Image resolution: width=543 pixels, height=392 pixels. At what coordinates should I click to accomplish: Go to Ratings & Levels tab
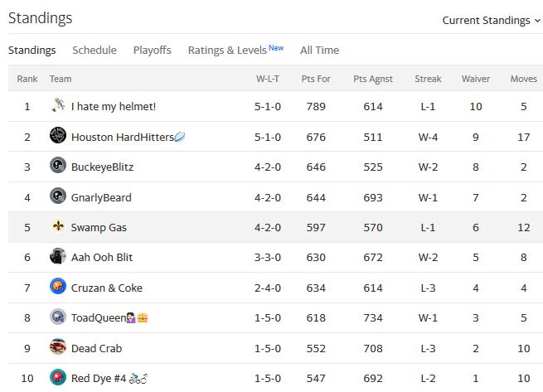(235, 50)
